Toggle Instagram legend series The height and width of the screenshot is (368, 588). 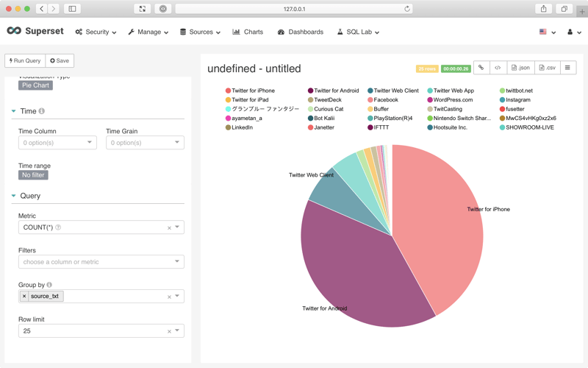(x=515, y=100)
